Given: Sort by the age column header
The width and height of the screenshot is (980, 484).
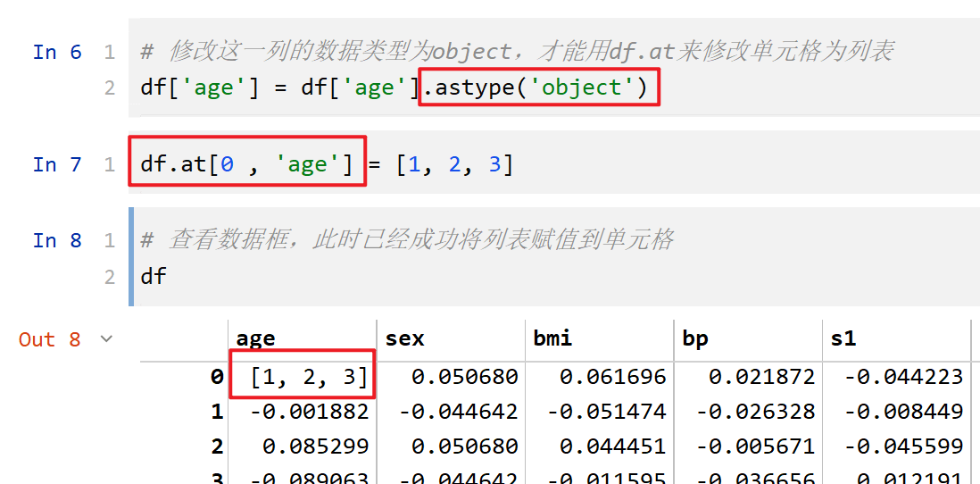Looking at the screenshot, I should click(x=255, y=338).
